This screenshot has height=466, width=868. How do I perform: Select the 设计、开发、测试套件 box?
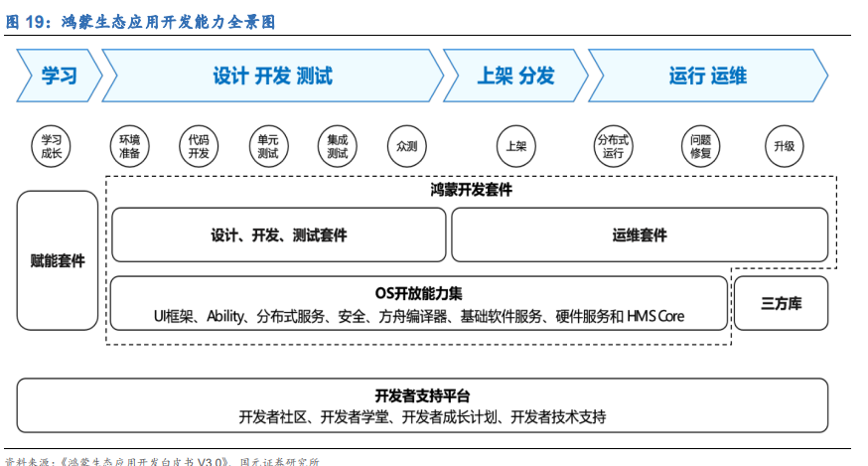click(x=279, y=234)
